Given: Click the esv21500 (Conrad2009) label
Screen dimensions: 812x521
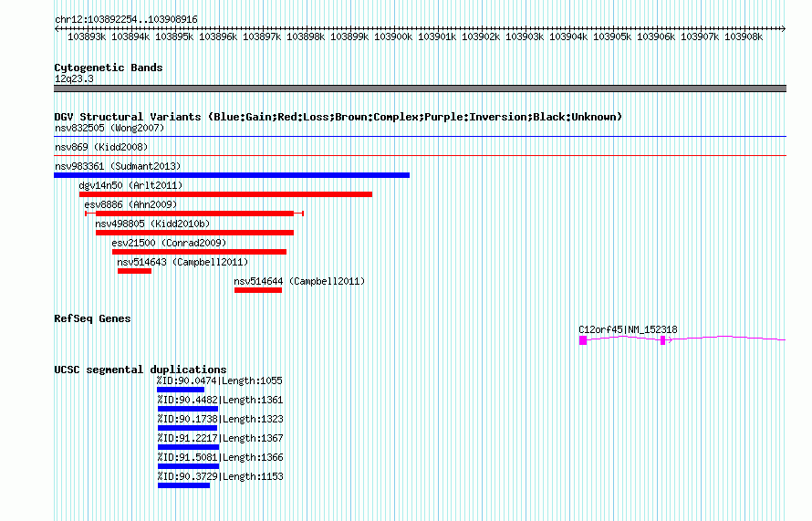Looking at the screenshot, I should tap(169, 243).
